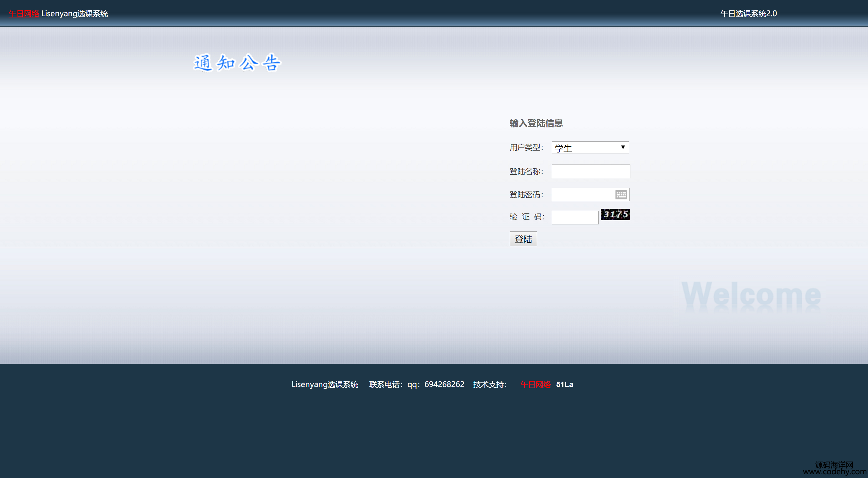
Task: Click the dropdown arrow next to 学生
Action: tap(623, 147)
